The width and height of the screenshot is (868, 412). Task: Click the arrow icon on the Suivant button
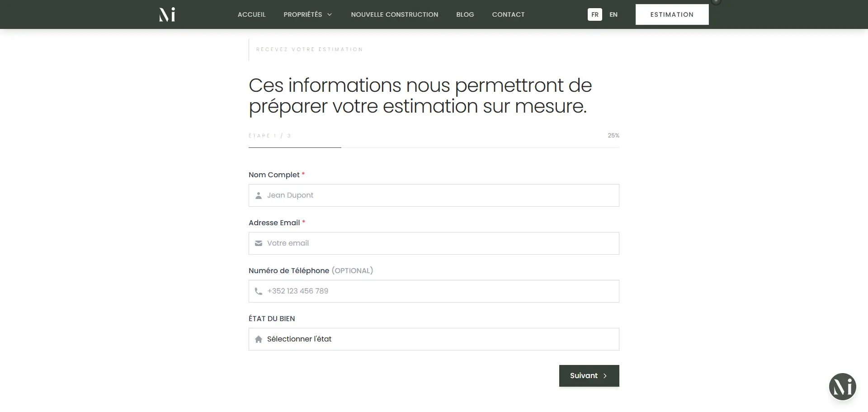605,376
